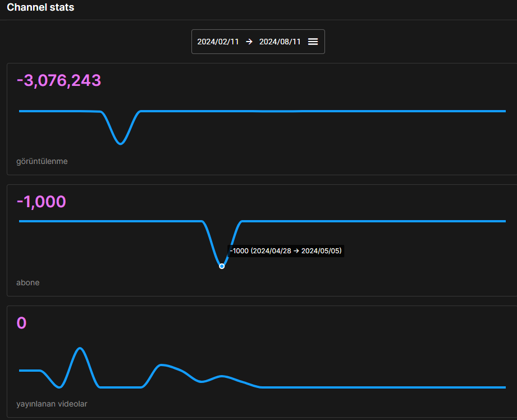Click the görüntülenme label
Image resolution: width=517 pixels, height=420 pixels.
[x=42, y=161]
